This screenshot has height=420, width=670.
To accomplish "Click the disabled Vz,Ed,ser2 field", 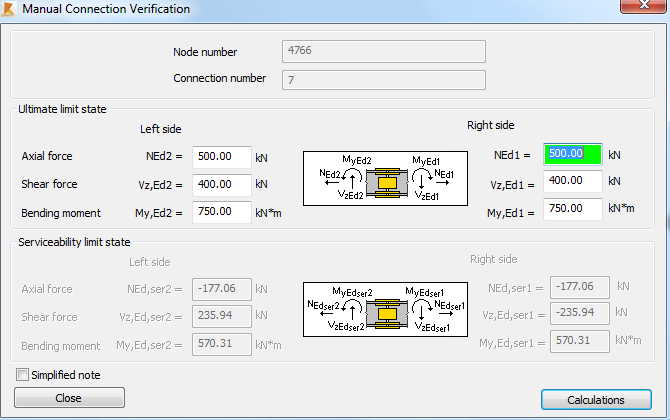I will coord(222,316).
